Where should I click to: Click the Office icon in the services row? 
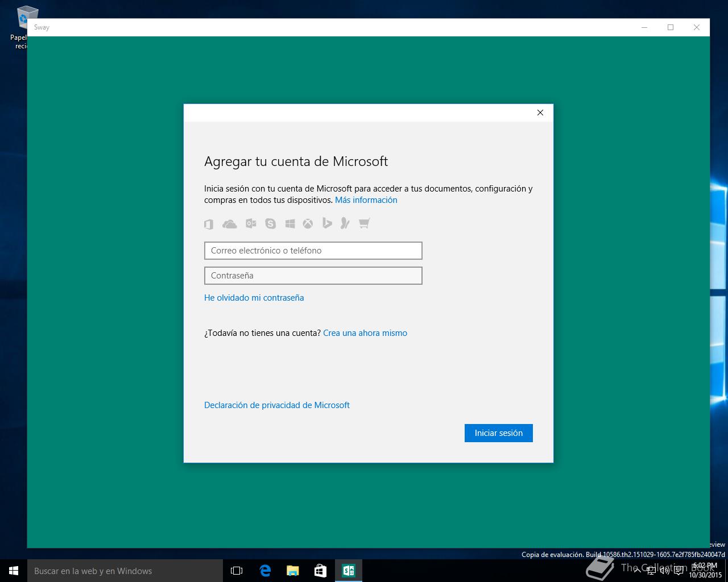[209, 224]
